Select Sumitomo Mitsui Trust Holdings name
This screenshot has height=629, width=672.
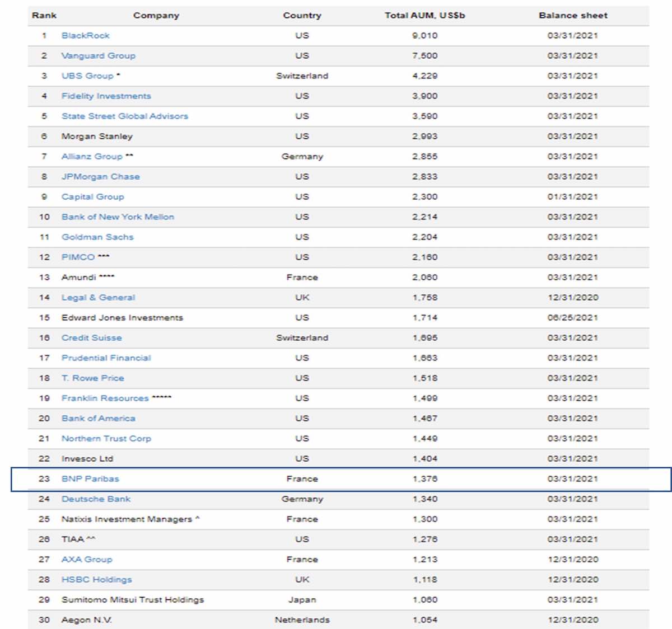[133, 599]
